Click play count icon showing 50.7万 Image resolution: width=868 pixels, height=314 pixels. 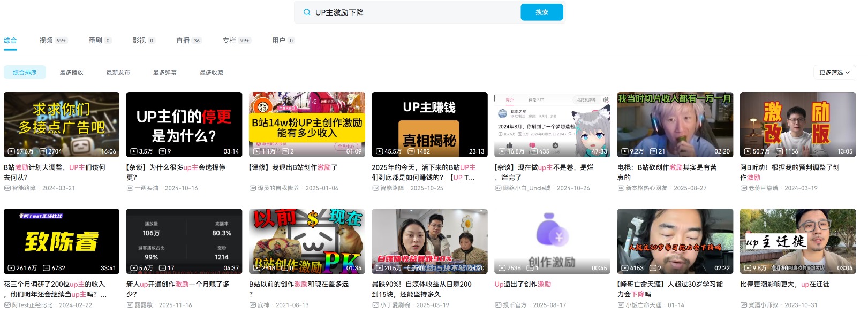point(748,151)
